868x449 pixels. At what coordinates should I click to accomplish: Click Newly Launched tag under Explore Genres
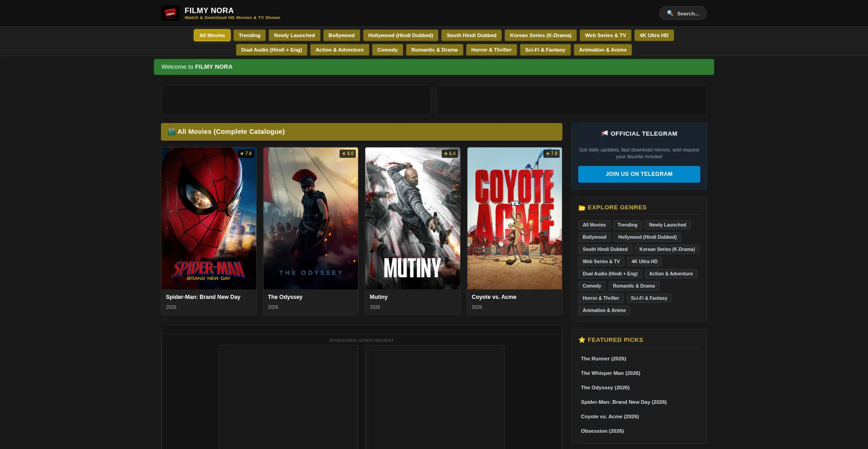(x=667, y=225)
